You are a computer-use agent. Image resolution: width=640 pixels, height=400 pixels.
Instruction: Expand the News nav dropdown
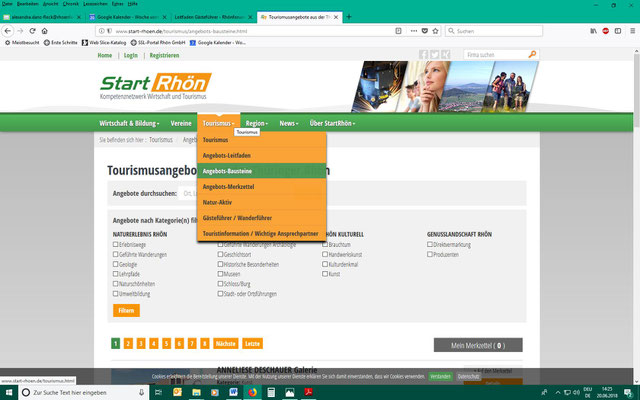coord(289,123)
